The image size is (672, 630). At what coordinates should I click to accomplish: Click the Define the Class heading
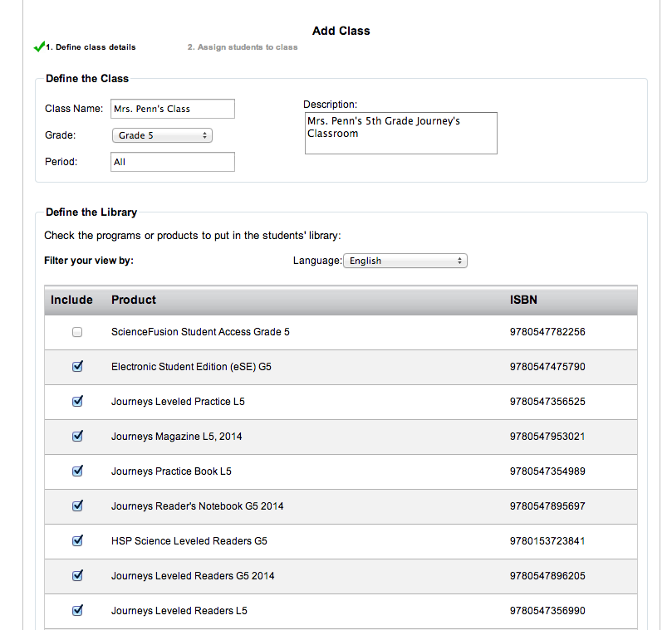pos(87,78)
